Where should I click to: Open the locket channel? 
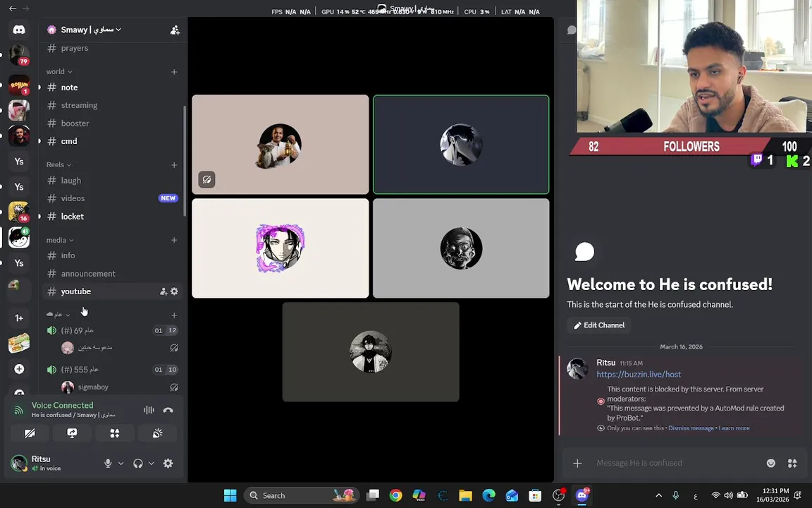point(112,216)
